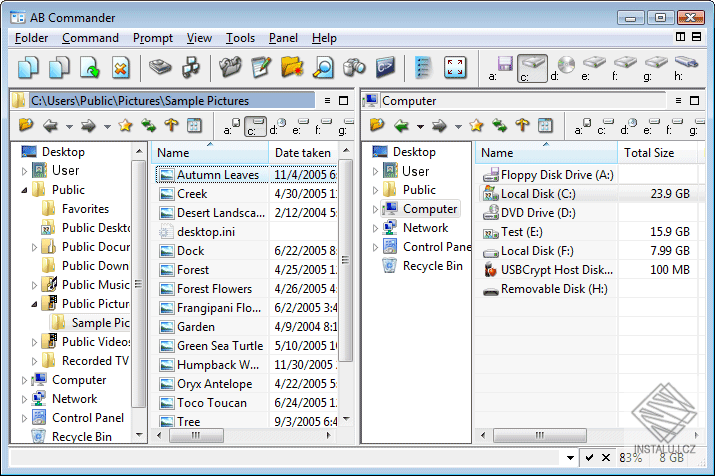Click the checkmark button in status bar

(590, 457)
